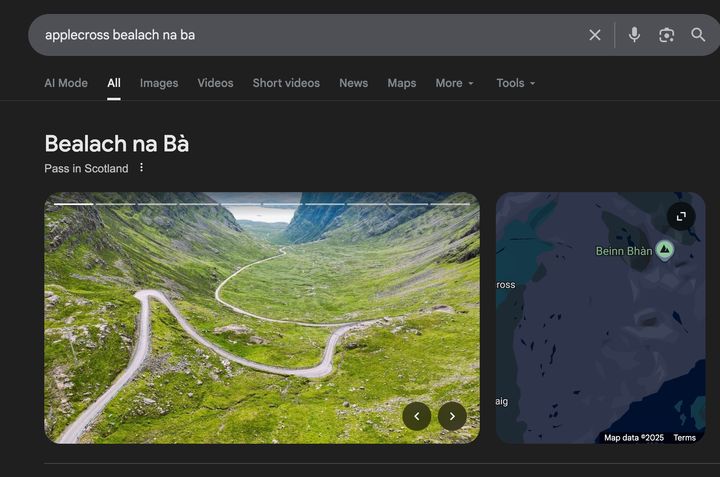The image size is (720, 477).
Task: Switch to the AI Mode tab
Action: click(66, 83)
